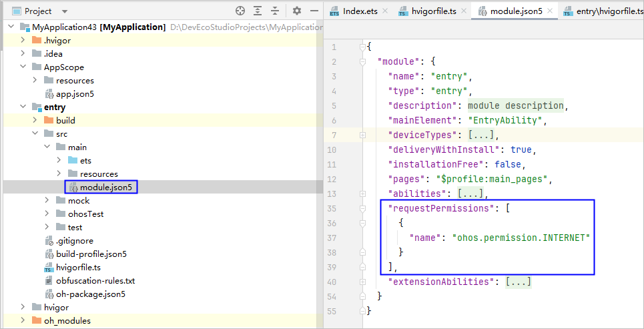The image size is (644, 329).
Task: Collapse the entry module folder
Action: 23,107
